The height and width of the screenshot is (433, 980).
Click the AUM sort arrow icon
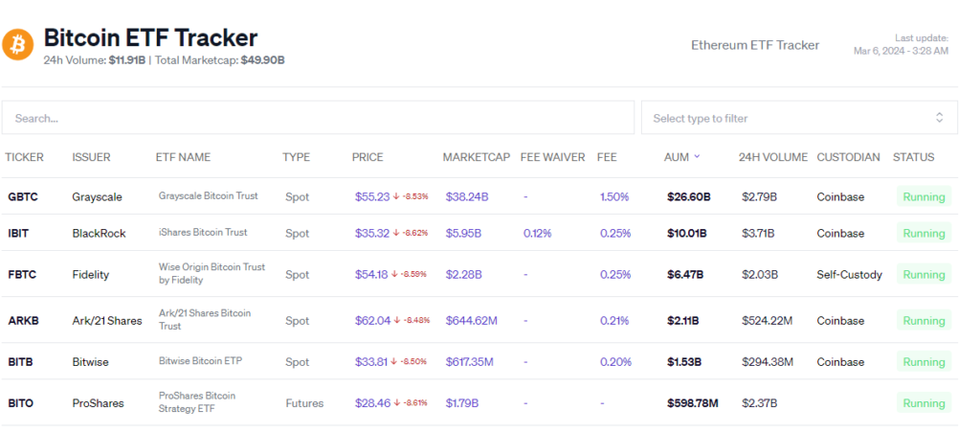pos(697,157)
